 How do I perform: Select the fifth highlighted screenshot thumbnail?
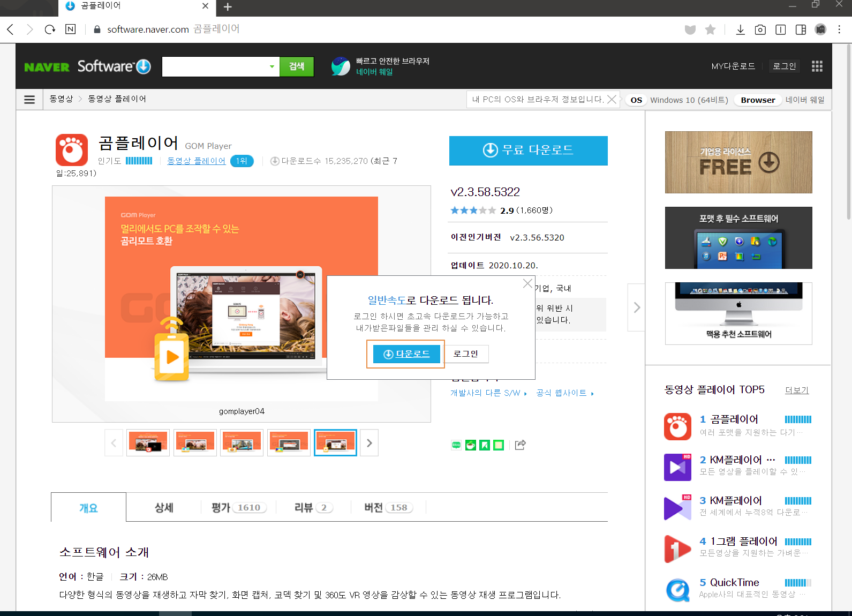click(335, 443)
